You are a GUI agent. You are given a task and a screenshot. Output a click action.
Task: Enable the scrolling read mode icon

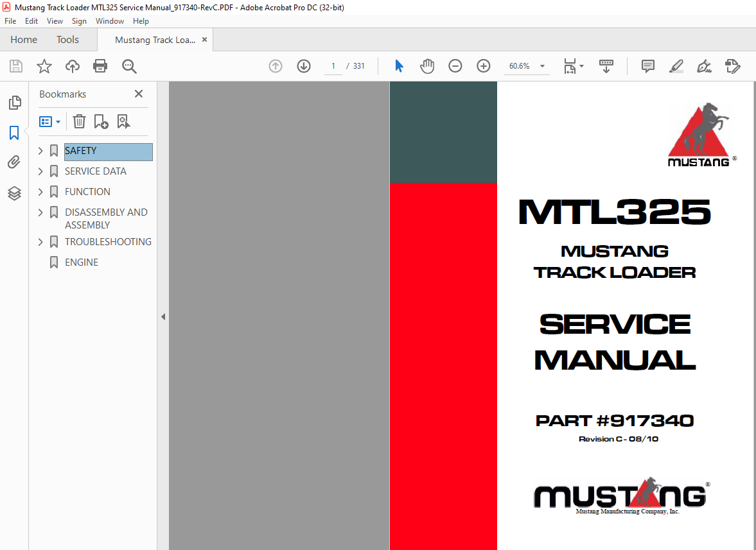point(606,66)
